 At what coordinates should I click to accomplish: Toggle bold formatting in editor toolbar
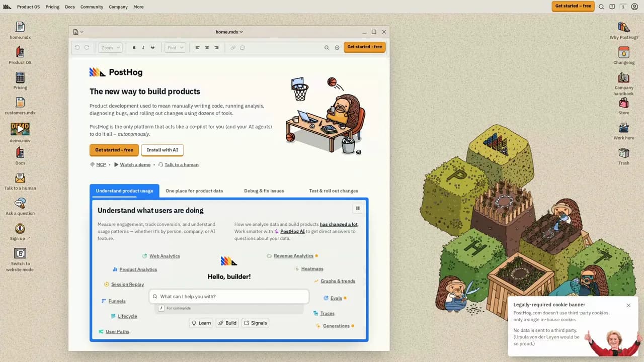[134, 48]
